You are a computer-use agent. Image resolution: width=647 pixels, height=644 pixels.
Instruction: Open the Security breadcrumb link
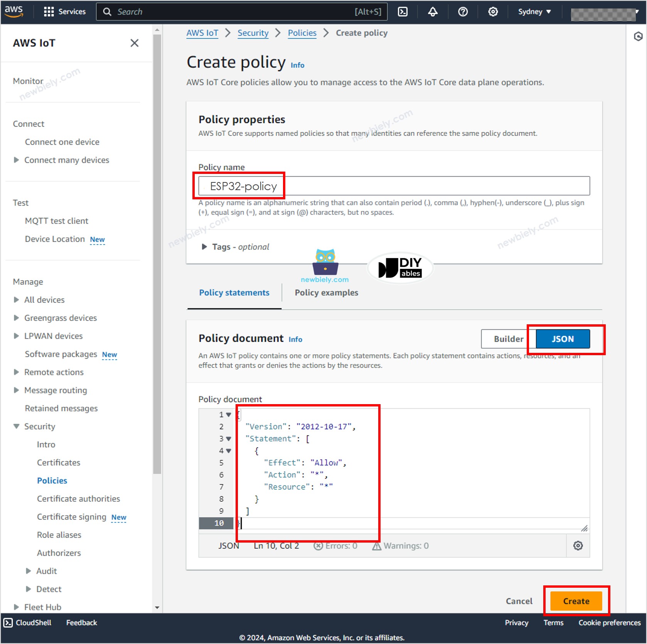tap(253, 33)
